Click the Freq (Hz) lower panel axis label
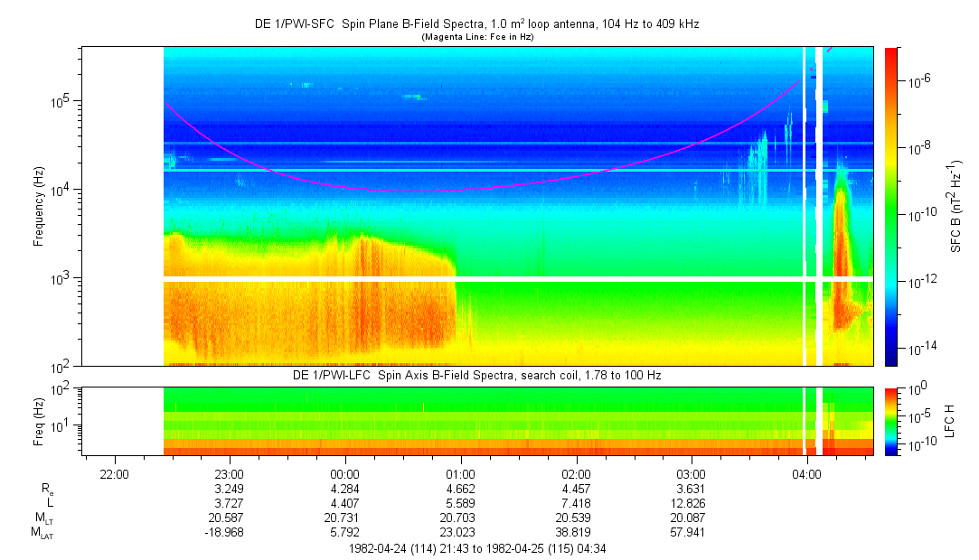 (x=39, y=421)
